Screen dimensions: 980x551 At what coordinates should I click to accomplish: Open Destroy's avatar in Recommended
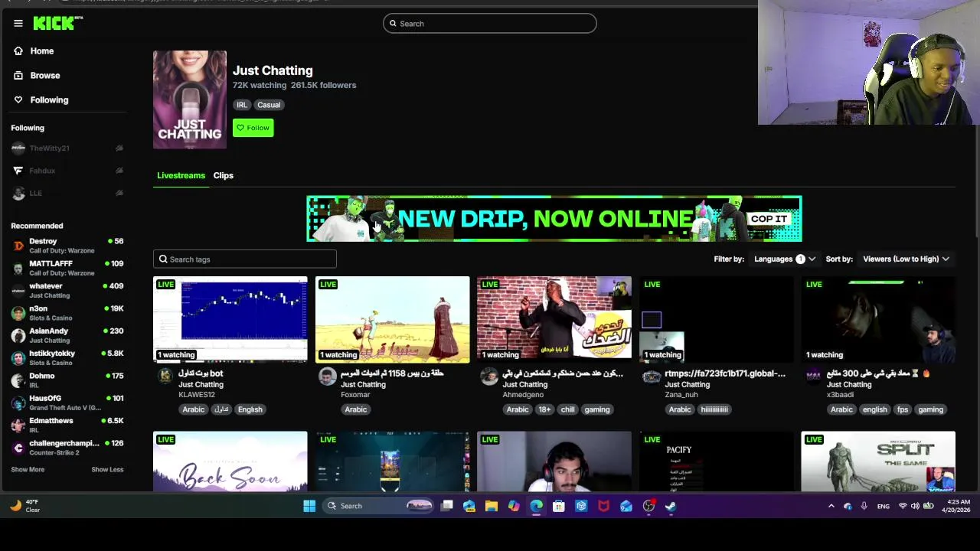click(18, 246)
